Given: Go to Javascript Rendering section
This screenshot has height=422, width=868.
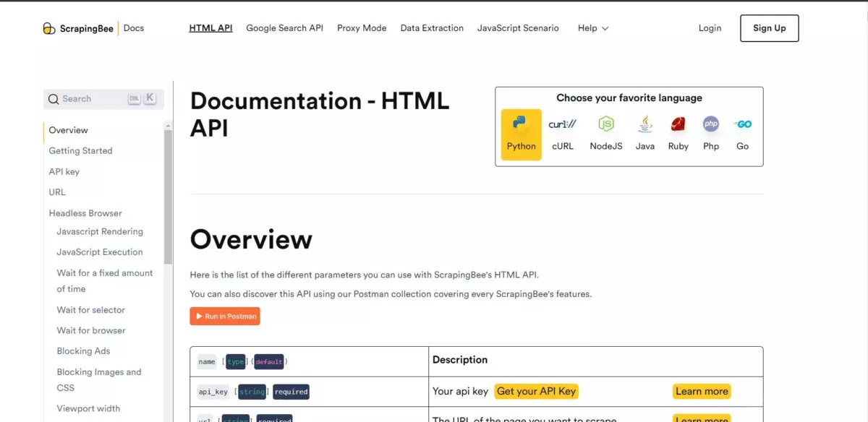Looking at the screenshot, I should pos(100,232).
